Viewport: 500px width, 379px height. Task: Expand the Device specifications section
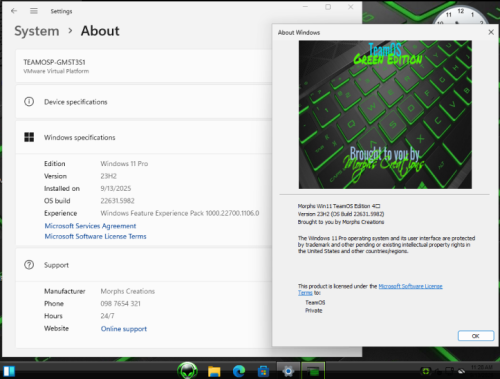coord(143,101)
